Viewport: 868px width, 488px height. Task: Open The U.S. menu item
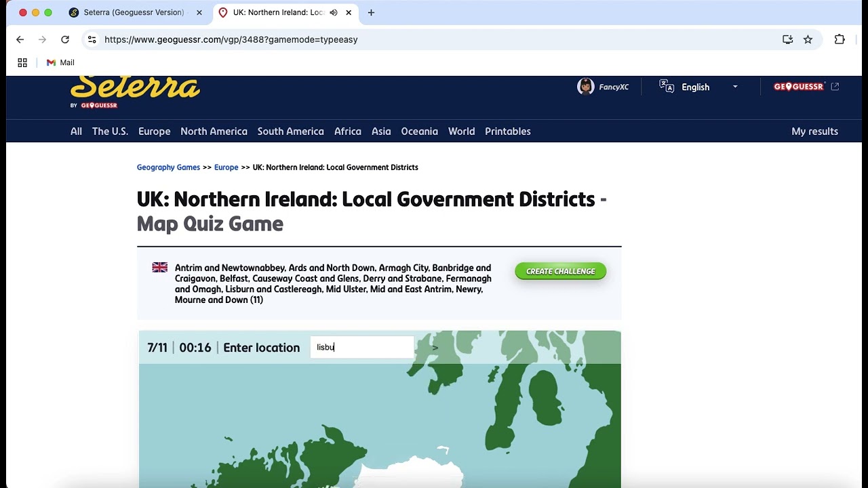coord(110,131)
